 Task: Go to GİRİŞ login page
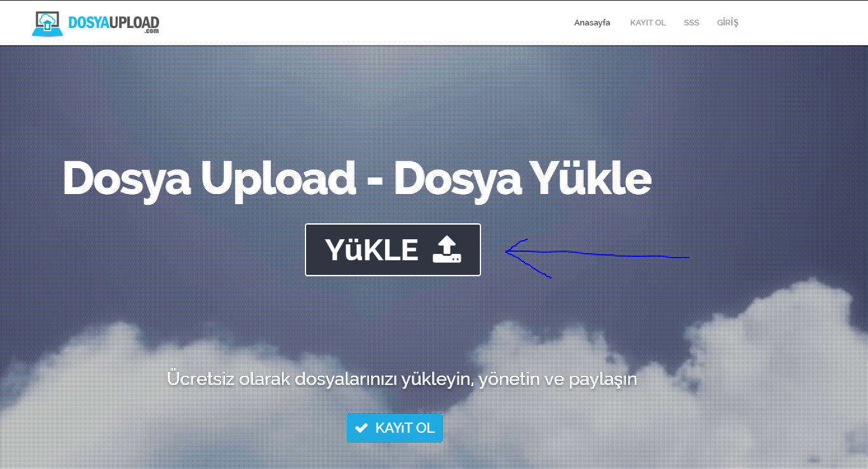pos(727,23)
